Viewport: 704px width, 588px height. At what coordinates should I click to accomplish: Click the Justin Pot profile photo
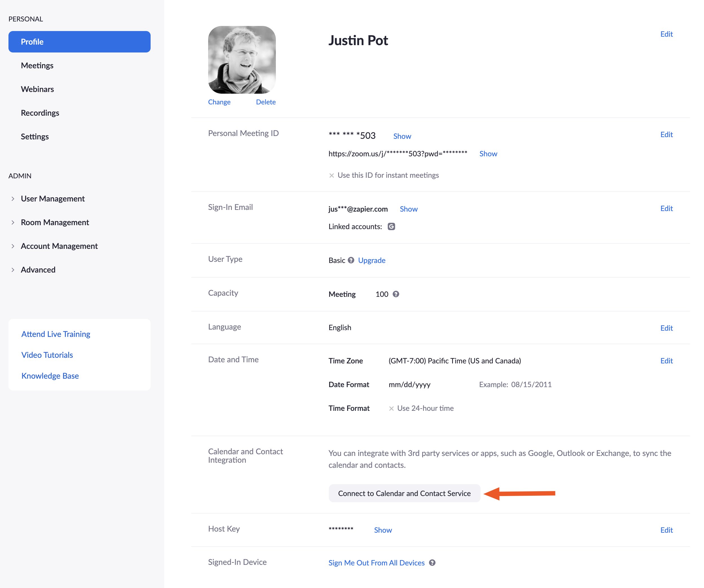coord(242,60)
